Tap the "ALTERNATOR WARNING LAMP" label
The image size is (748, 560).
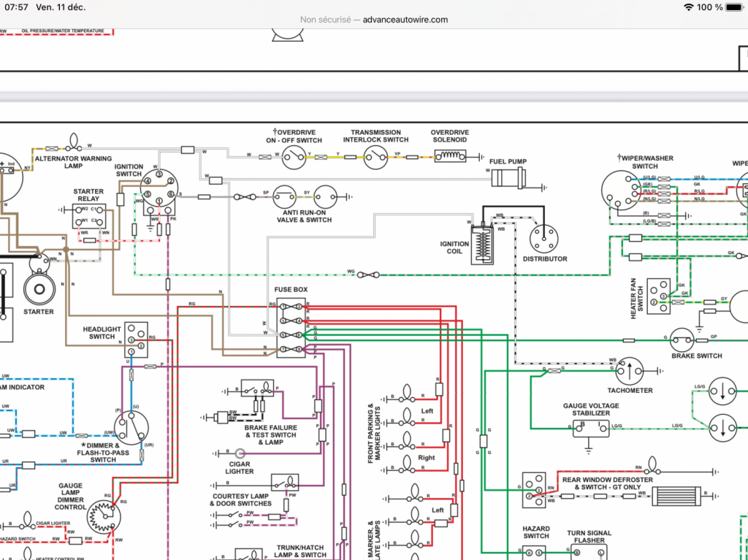tap(74, 162)
